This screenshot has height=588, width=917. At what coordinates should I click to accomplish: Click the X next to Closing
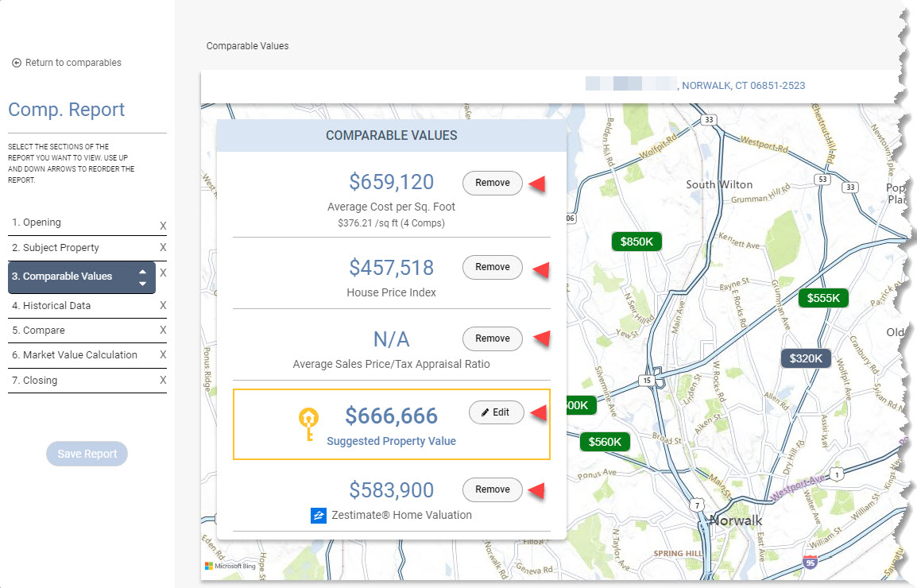163,381
